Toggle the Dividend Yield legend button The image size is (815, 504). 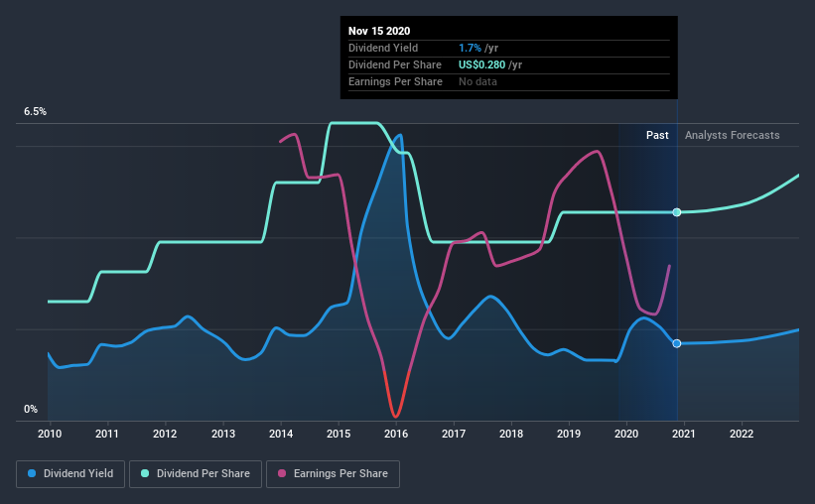[70, 474]
